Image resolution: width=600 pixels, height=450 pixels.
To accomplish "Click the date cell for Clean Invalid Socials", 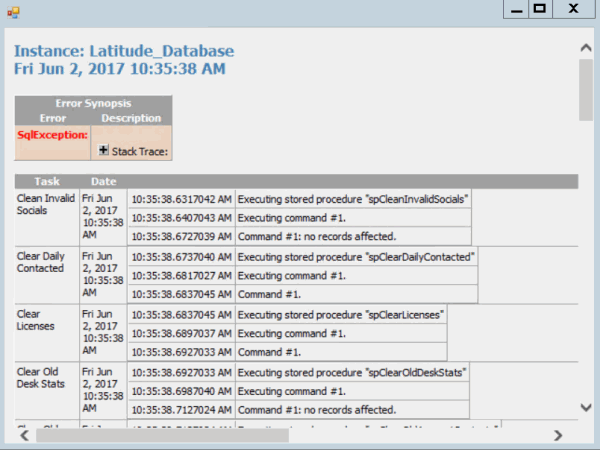I will pyautogui.click(x=103, y=217).
